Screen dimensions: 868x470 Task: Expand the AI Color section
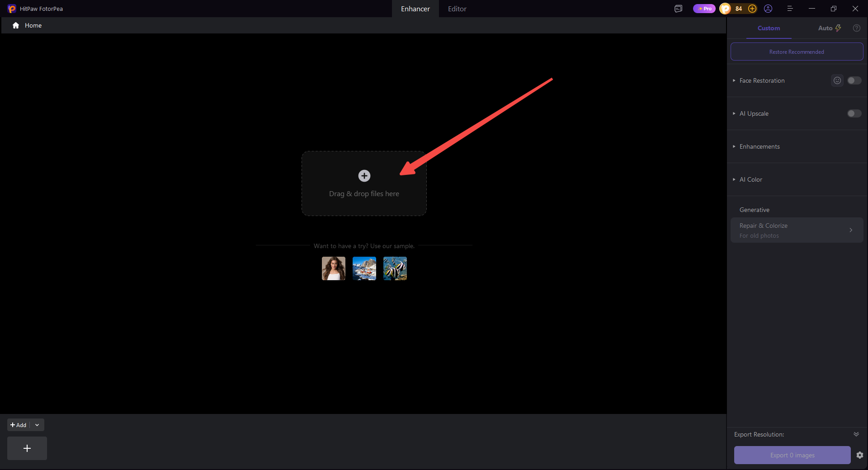[x=734, y=179]
